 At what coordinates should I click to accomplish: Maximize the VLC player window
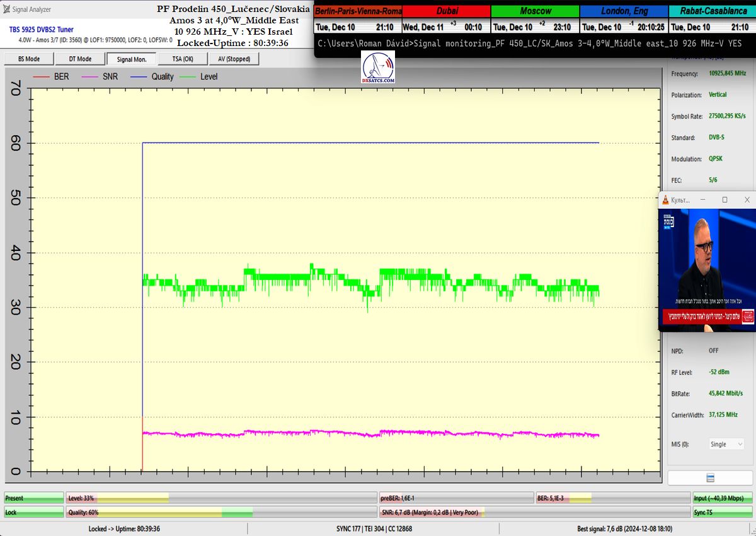pos(724,200)
